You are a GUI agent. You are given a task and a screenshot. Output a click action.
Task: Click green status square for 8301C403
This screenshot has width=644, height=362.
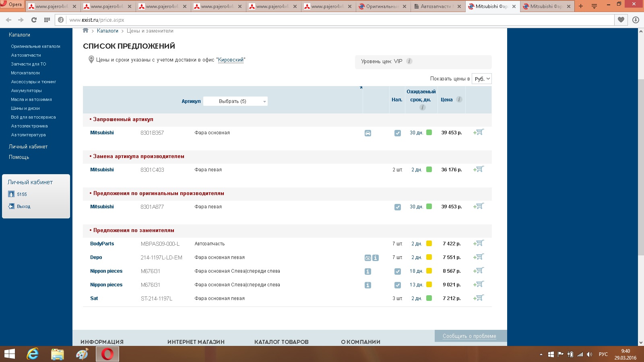(x=429, y=169)
